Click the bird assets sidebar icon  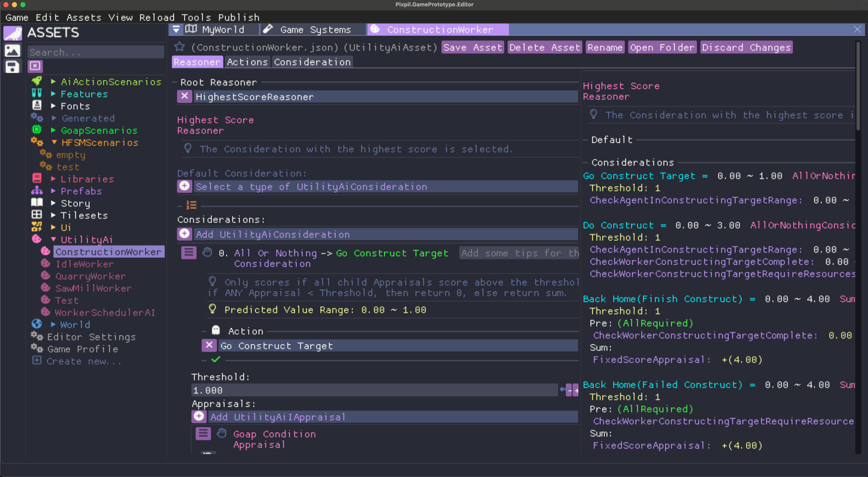pyautogui.click(x=13, y=33)
